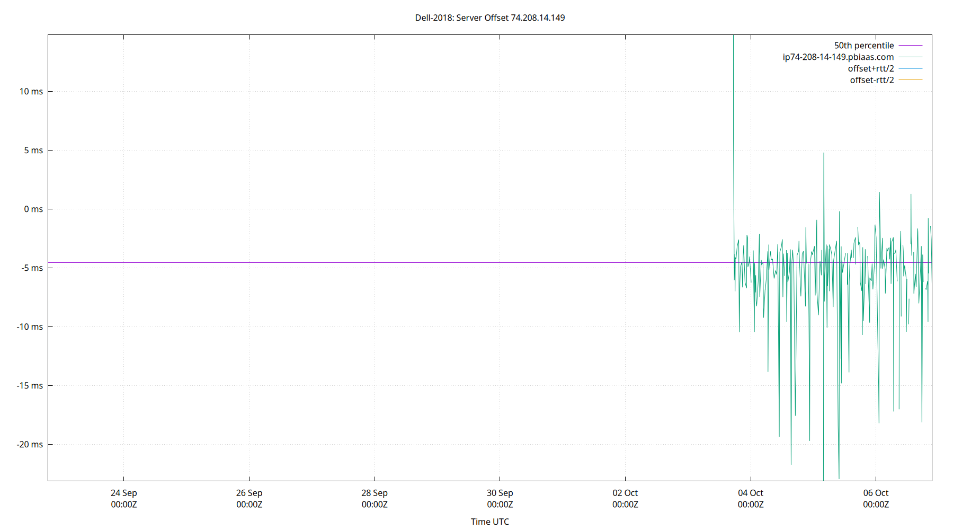980x530 pixels.
Task: Click the yellow offset-rtt/2 legend line sample
Action: tap(910, 80)
